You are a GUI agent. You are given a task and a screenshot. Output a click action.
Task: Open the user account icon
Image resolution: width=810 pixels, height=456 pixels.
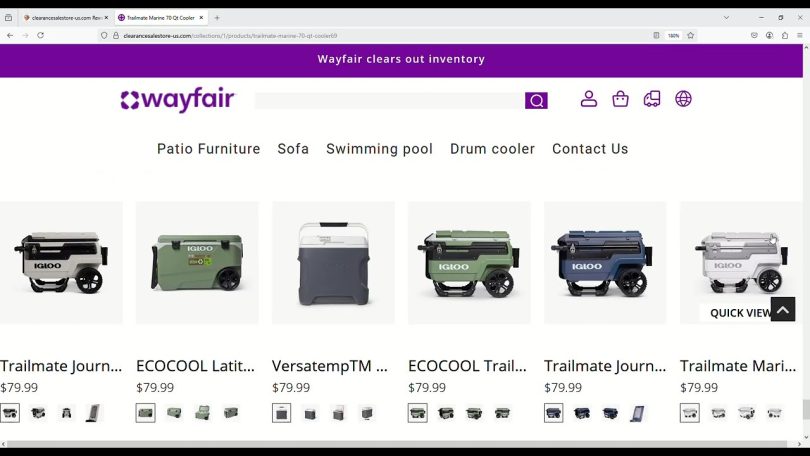pos(588,99)
